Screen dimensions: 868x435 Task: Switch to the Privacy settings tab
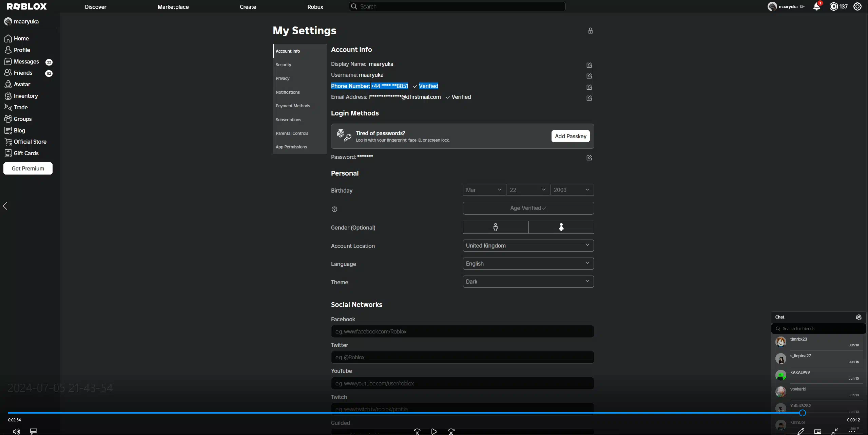[300, 78]
